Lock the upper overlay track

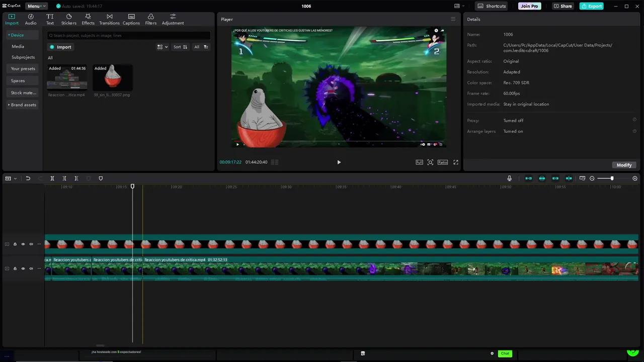coord(15,244)
